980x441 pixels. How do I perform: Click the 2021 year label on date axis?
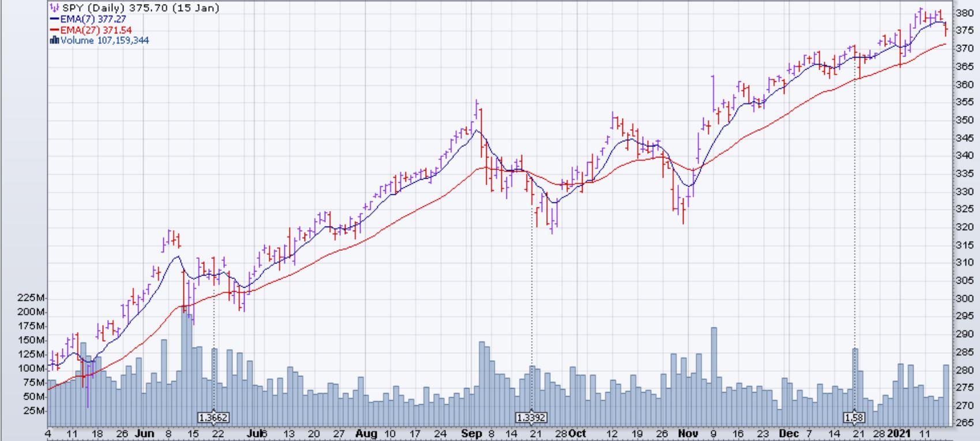click(898, 434)
